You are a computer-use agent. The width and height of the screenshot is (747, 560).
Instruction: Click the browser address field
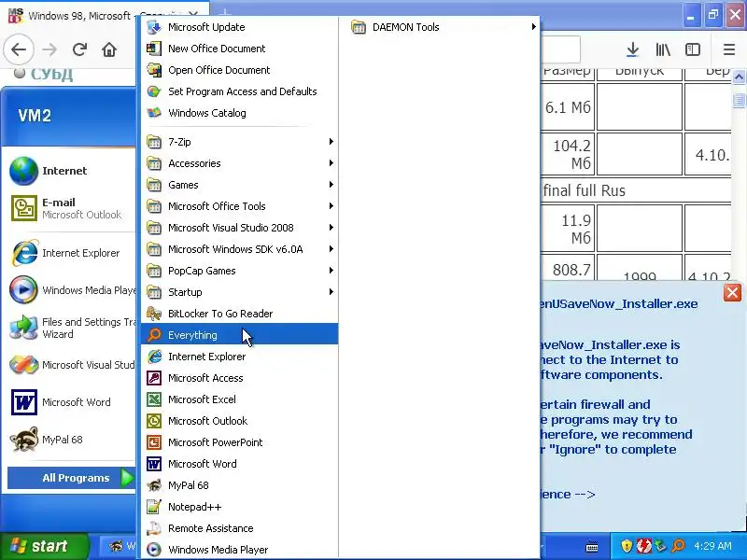560,49
